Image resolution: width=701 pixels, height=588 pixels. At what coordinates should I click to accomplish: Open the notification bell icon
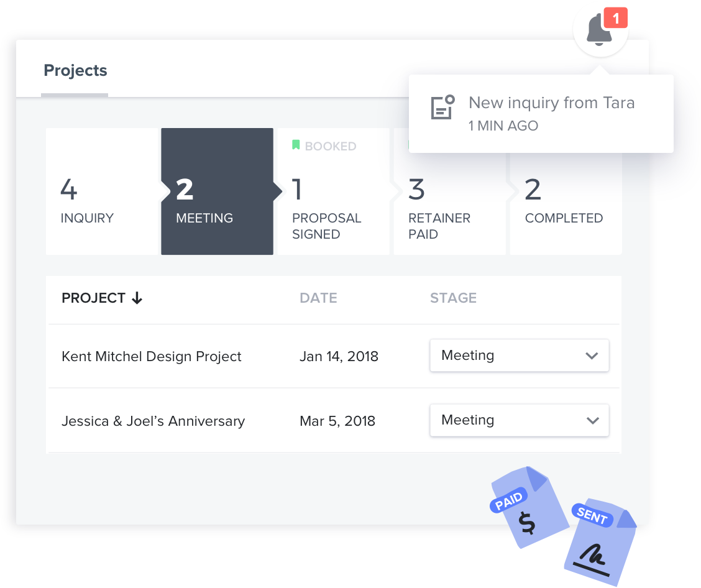599,29
